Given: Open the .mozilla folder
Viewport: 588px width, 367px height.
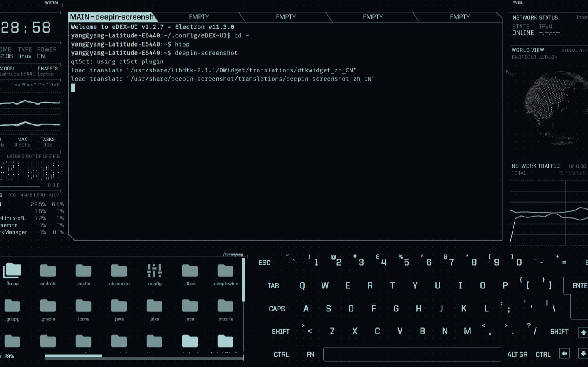Looking at the screenshot, I should tap(225, 310).
